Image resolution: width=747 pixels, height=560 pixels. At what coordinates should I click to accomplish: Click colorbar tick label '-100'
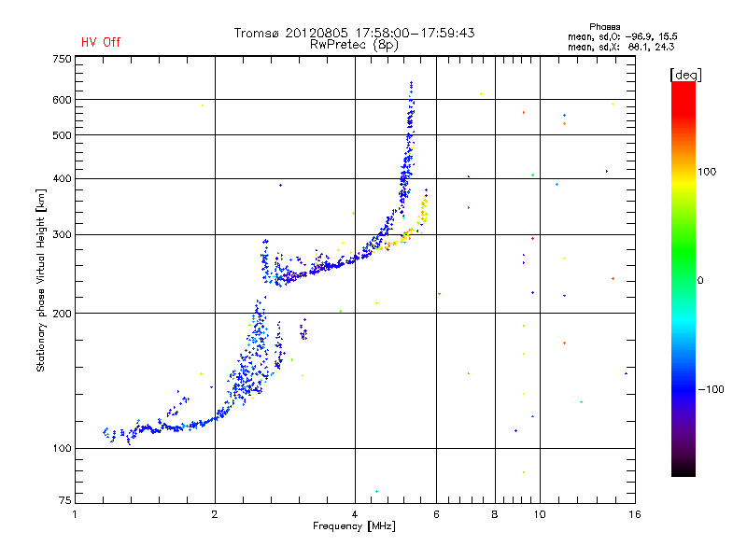pos(711,389)
